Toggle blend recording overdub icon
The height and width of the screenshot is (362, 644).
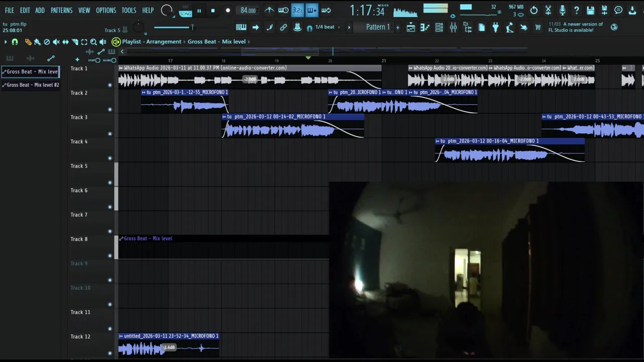point(311,10)
